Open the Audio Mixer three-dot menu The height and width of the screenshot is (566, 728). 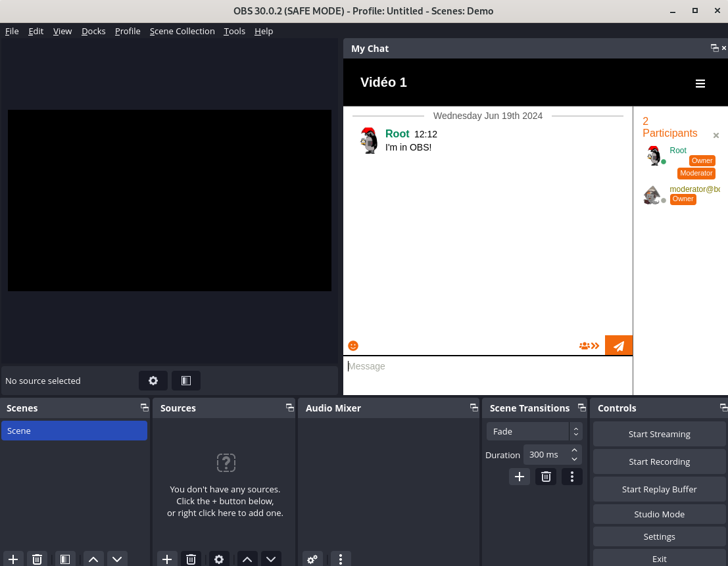click(x=341, y=559)
